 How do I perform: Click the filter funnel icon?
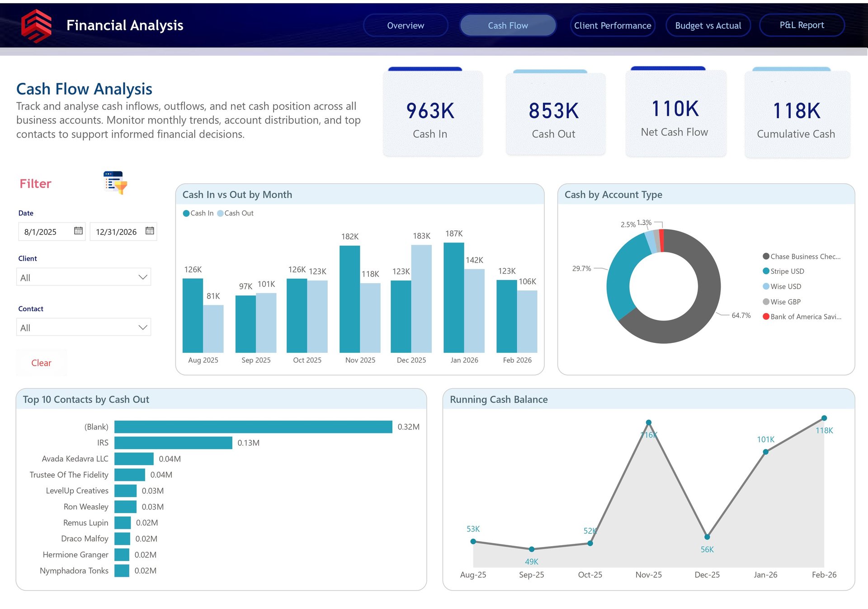[116, 183]
